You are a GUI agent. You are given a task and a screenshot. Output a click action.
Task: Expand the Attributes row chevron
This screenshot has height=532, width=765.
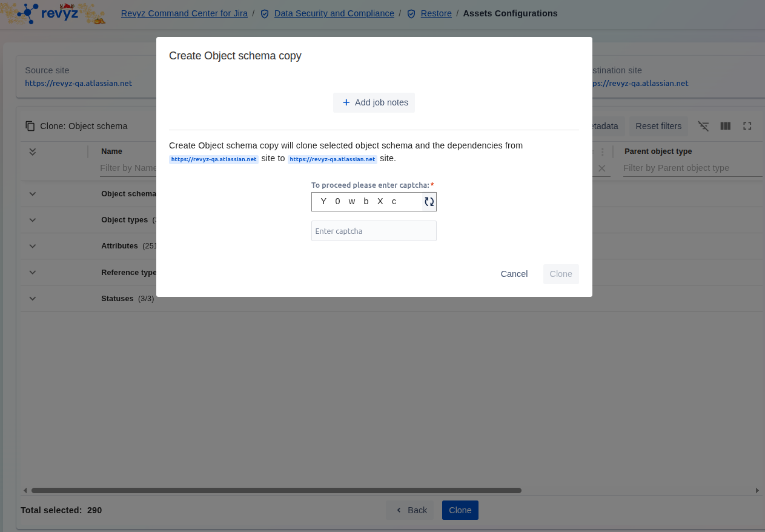33,246
